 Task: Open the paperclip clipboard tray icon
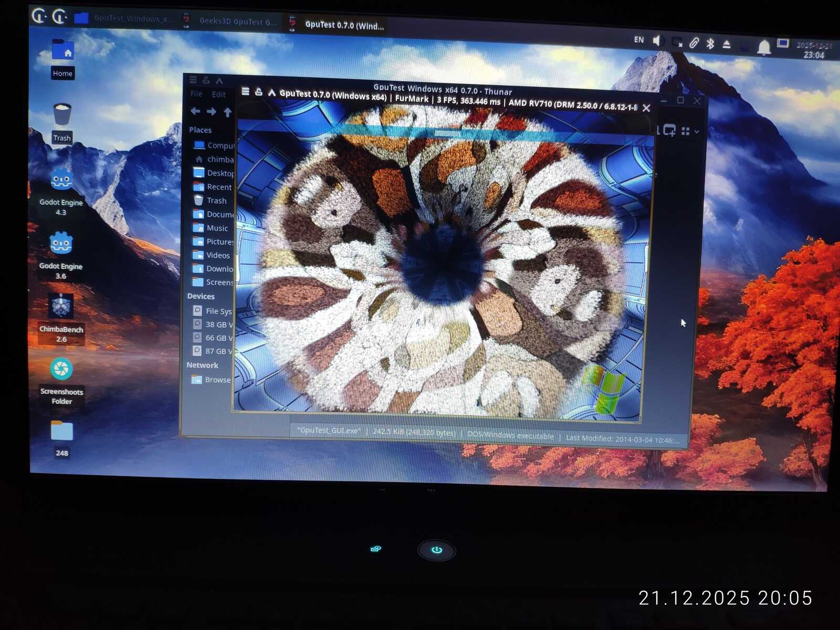pos(694,43)
